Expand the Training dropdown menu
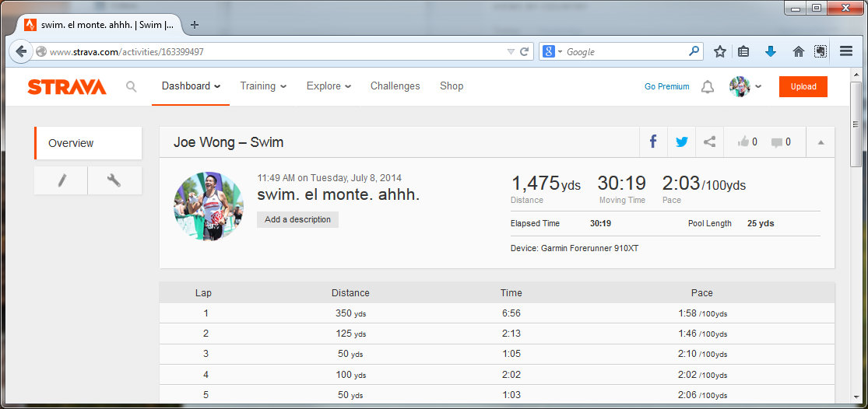868x409 pixels. point(263,86)
